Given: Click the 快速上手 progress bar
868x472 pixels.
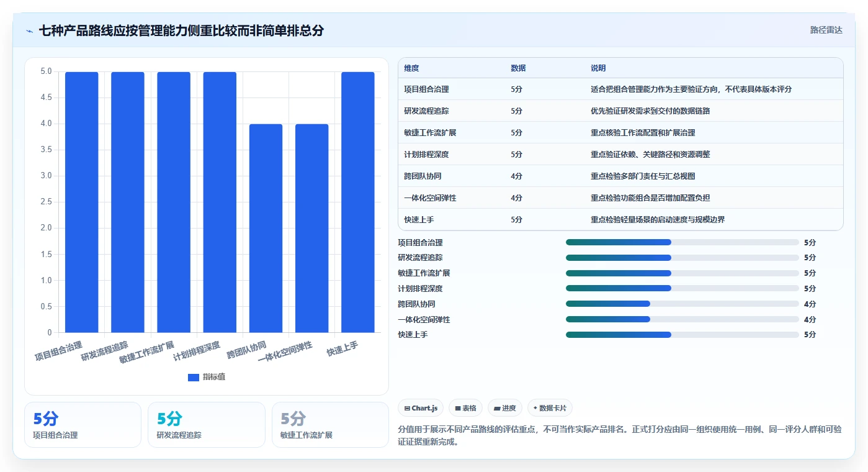Looking at the screenshot, I should point(682,335).
